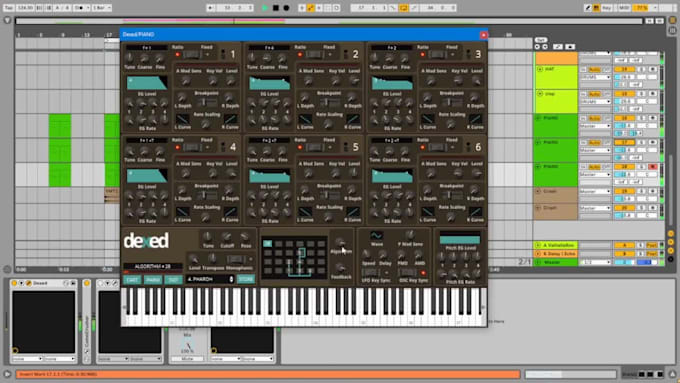
Task: Flip operator 6 Ratio/Fixed switch
Action: 437,147
